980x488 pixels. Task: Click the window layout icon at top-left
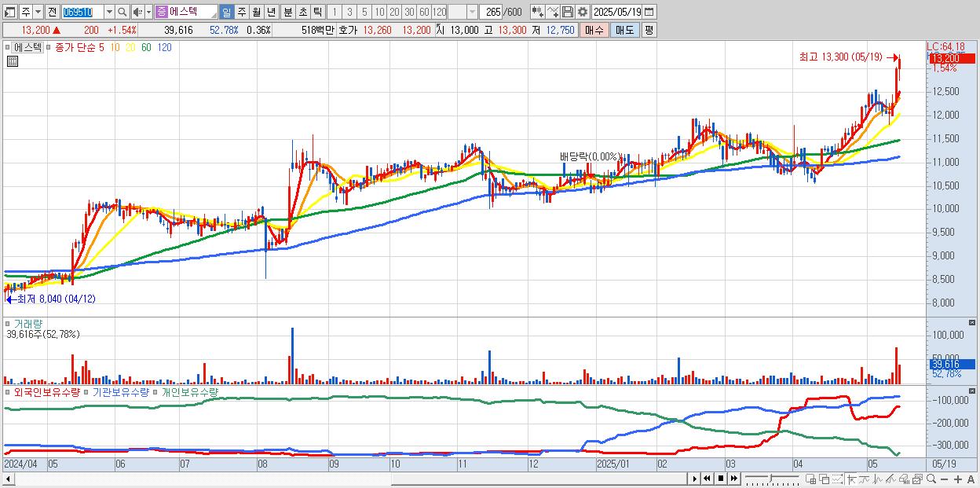pos(10,12)
